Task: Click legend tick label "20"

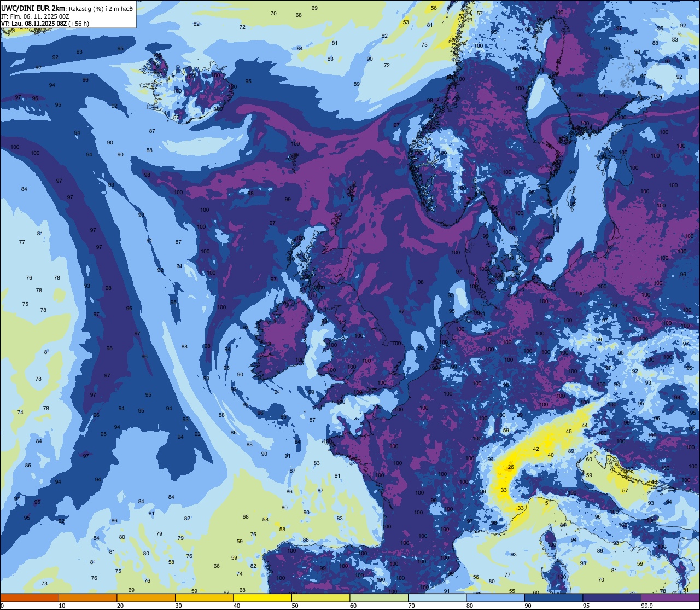Action: point(120,606)
